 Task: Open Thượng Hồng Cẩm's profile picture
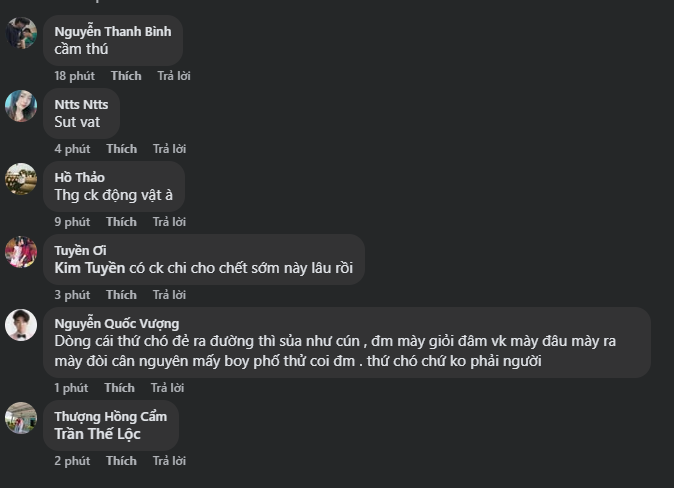coord(21,418)
